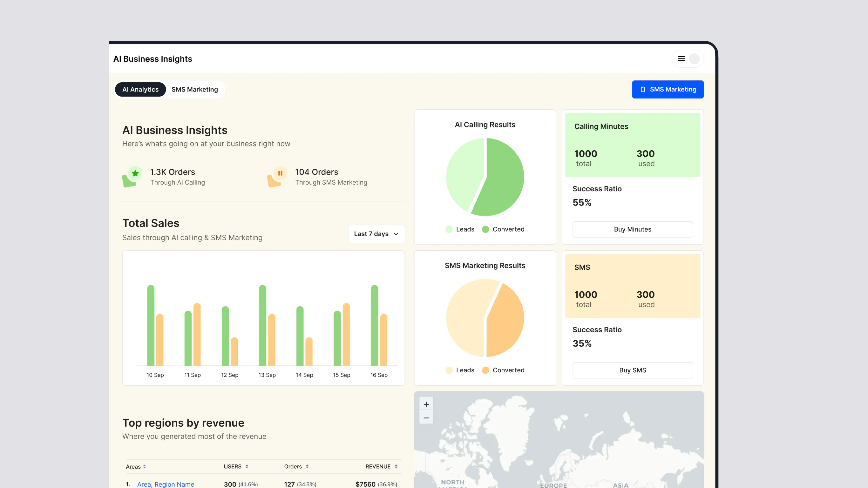
Task: Open the Area, Region Name link
Action: click(x=166, y=484)
